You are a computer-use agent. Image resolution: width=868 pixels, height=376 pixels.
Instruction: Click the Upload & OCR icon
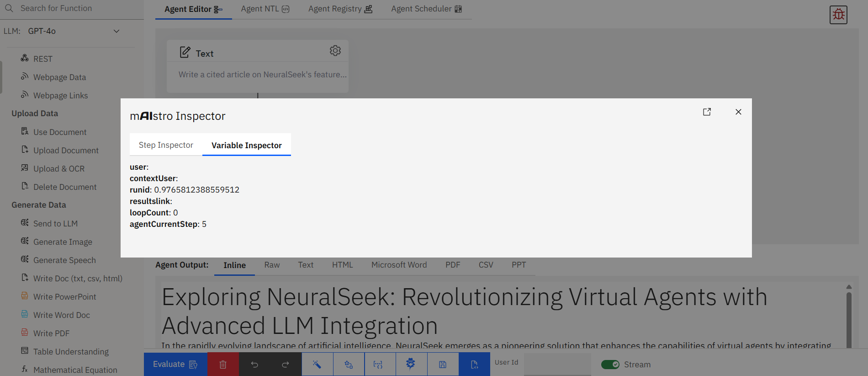pos(25,168)
